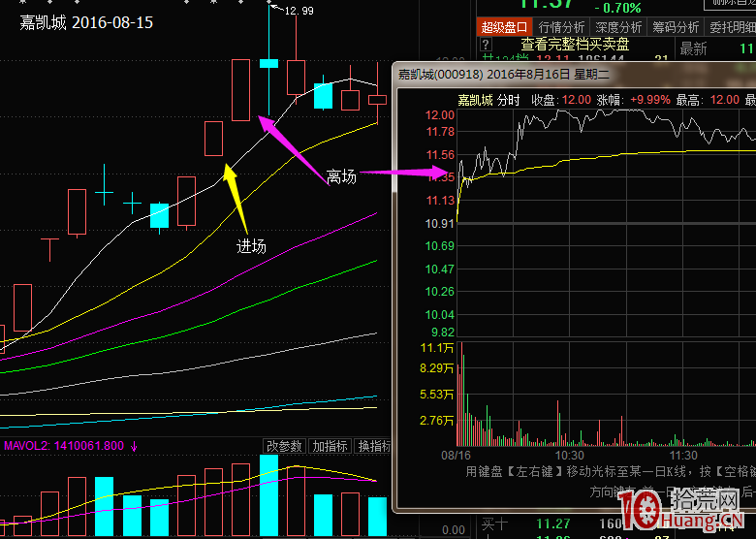Click the 0.00 value below indicator pane
The image size is (756, 539).
click(454, 531)
